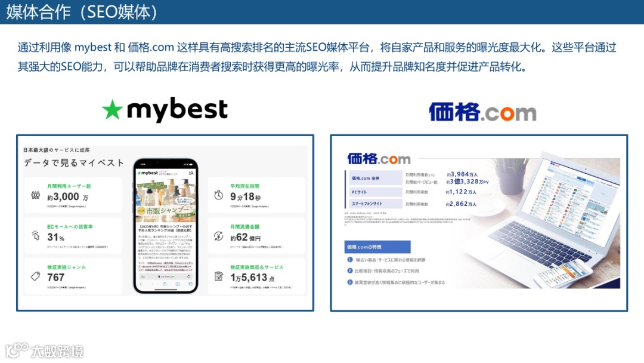Click the 価格.comの特徴 blue banner

[377, 247]
